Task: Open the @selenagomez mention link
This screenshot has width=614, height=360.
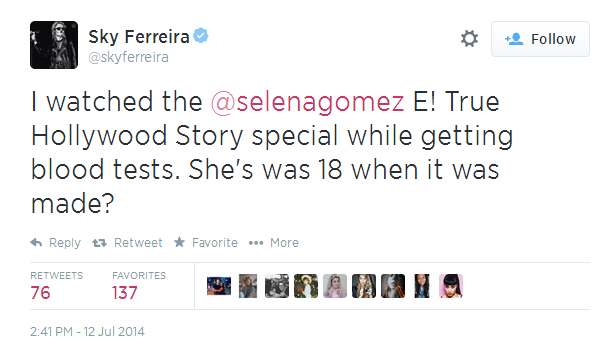Action: (307, 102)
